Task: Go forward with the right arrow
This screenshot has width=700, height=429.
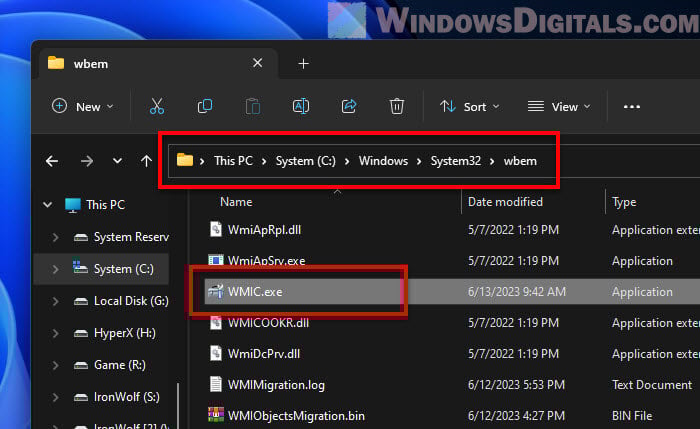Action: click(x=87, y=161)
